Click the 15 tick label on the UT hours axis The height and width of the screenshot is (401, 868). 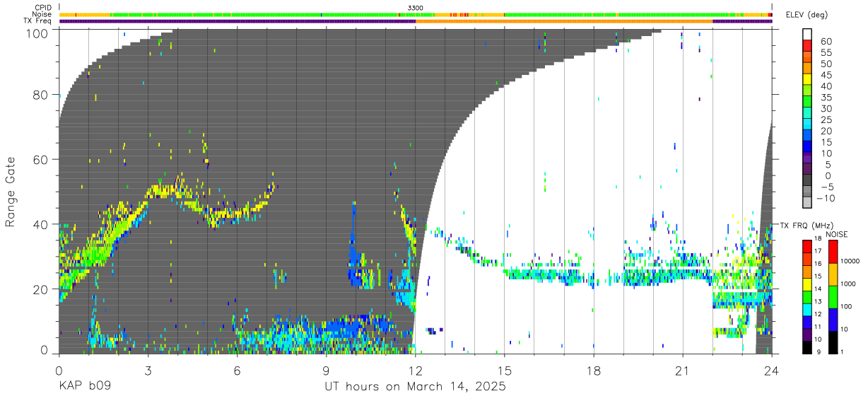tap(505, 371)
